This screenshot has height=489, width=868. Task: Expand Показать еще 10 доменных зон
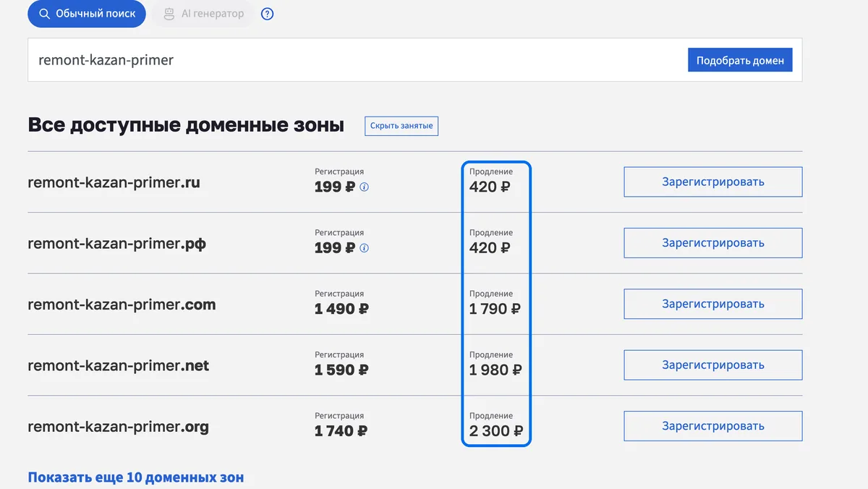point(136,477)
